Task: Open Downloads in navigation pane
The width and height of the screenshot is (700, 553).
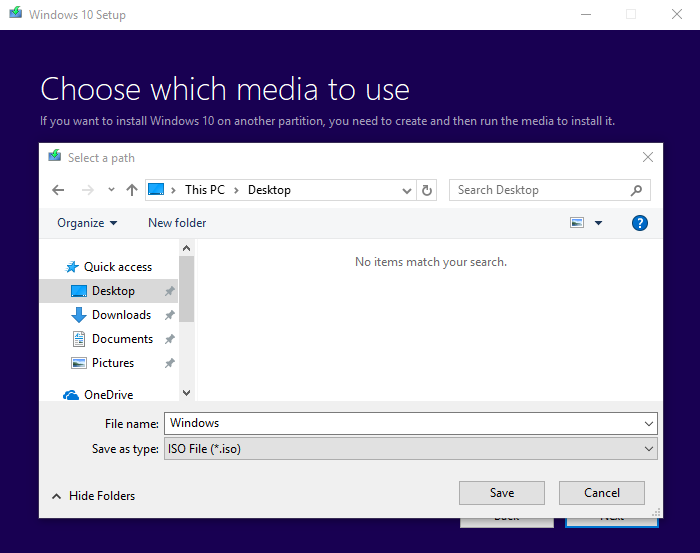Action: (x=121, y=315)
